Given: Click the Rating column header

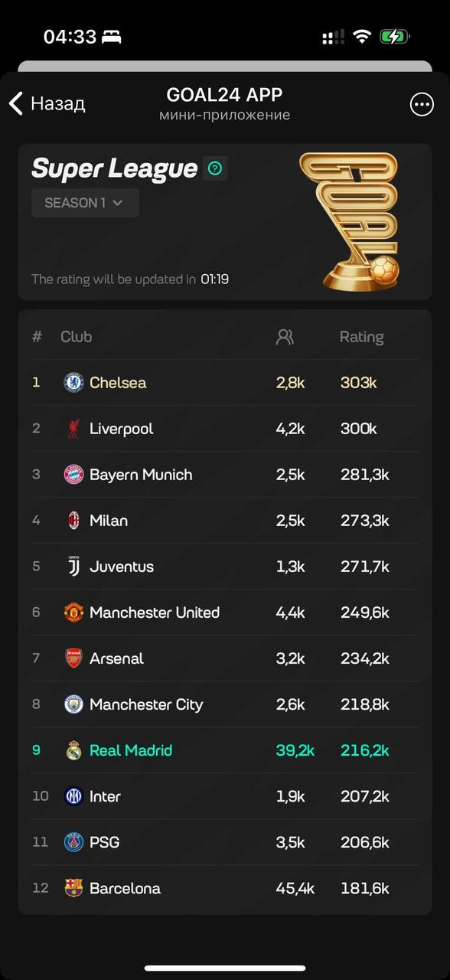Looking at the screenshot, I should click(362, 337).
